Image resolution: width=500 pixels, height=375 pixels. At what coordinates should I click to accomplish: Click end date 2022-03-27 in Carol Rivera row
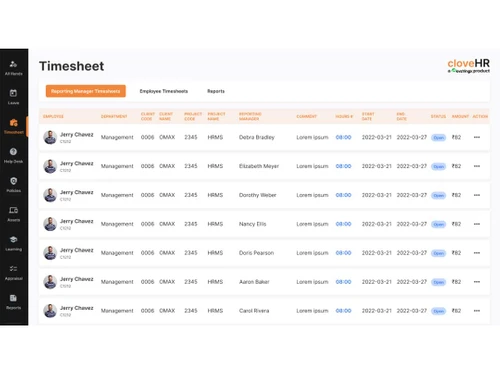tap(412, 311)
